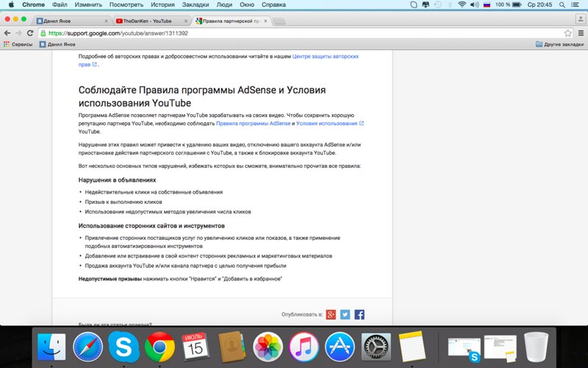Viewport: 588px width, 368px height.
Task: Click the clock showing Ср 20:45
Action: tap(539, 4)
